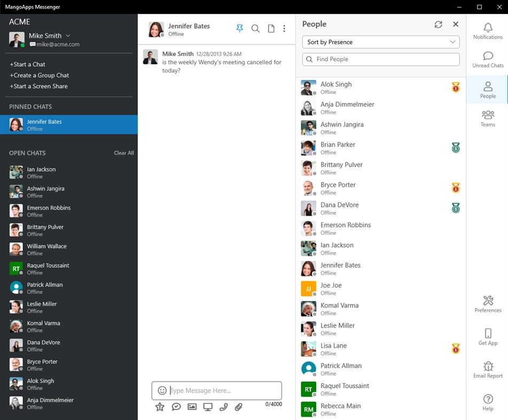The height and width of the screenshot is (420, 508).
Task: Switch to the Teams tab
Action: (487, 118)
